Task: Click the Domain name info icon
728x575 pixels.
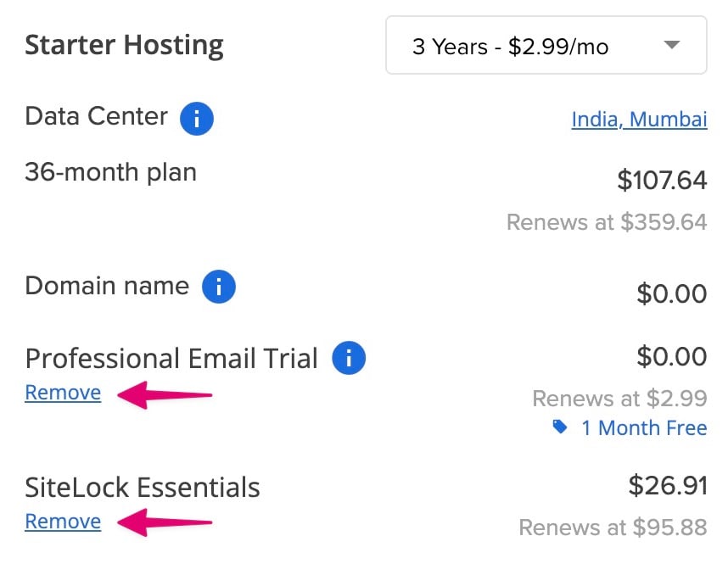Action: point(218,287)
